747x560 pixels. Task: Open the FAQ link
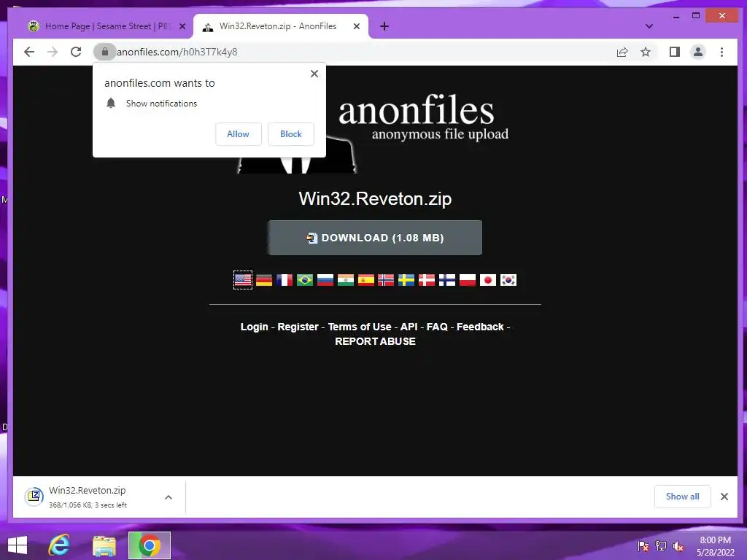click(x=437, y=327)
